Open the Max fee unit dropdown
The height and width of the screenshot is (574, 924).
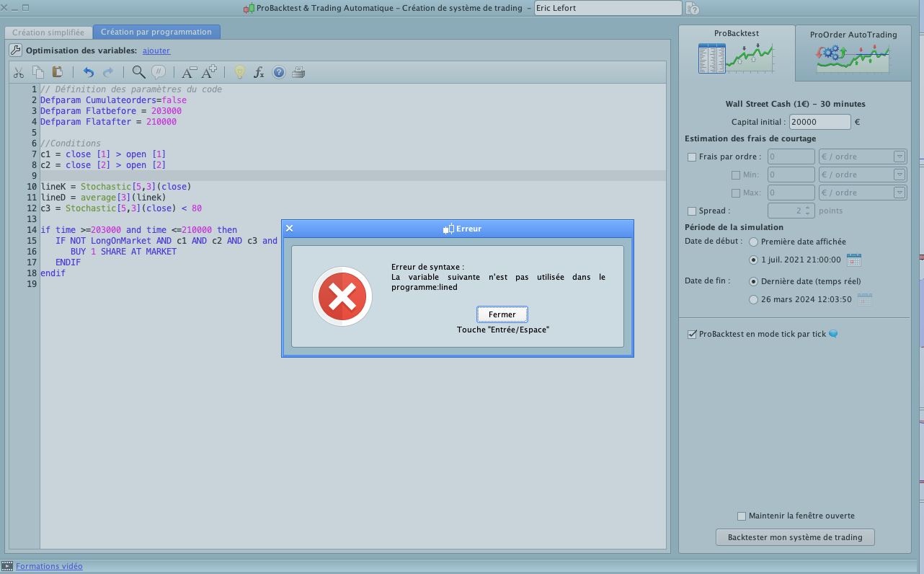click(863, 193)
